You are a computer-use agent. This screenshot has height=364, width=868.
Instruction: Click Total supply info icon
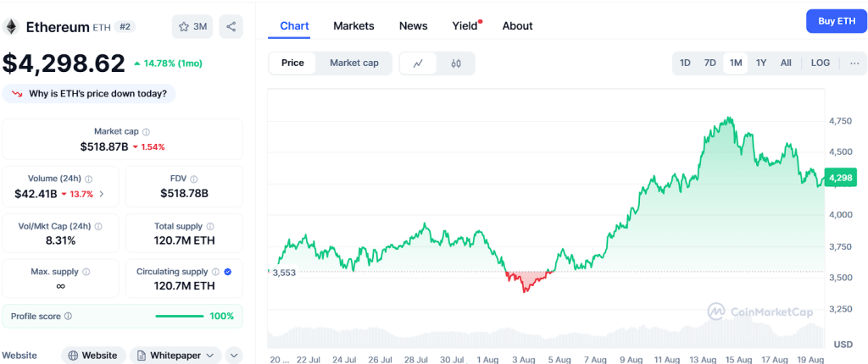coord(210,227)
